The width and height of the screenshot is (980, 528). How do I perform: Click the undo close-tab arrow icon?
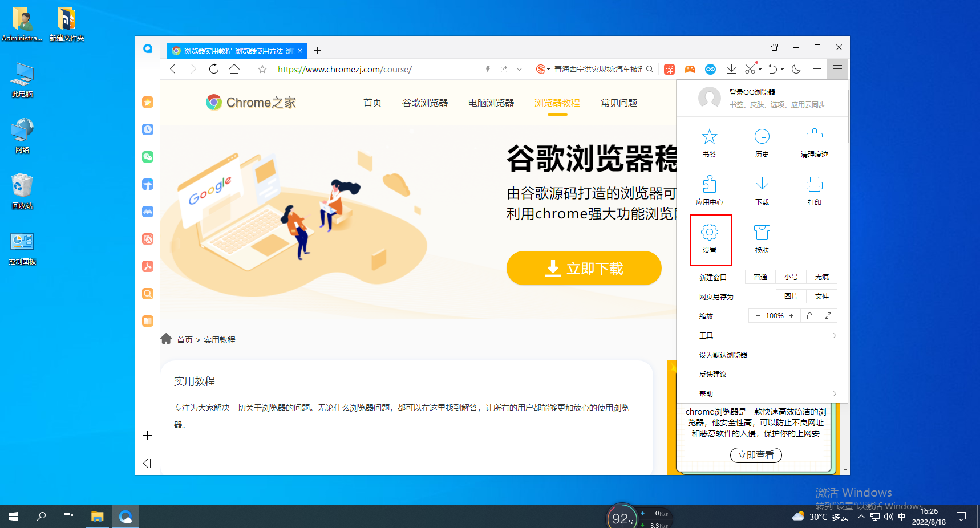pyautogui.click(x=772, y=69)
